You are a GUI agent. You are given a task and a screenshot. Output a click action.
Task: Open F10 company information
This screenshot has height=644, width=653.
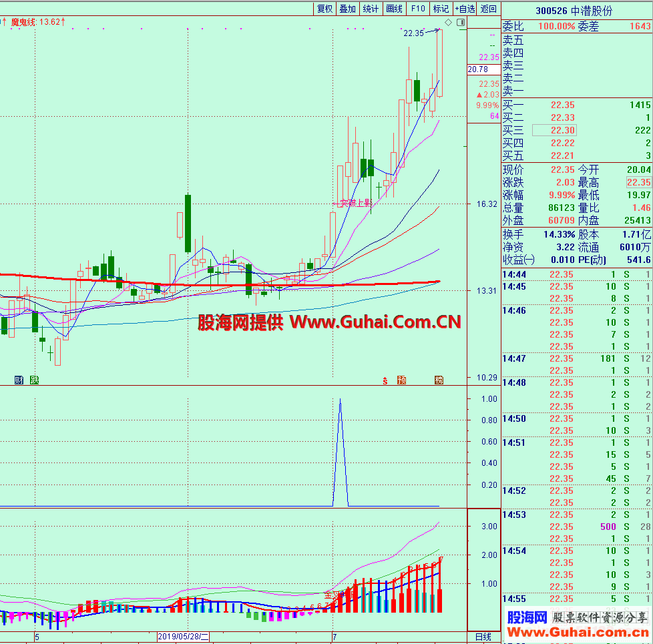pos(418,9)
